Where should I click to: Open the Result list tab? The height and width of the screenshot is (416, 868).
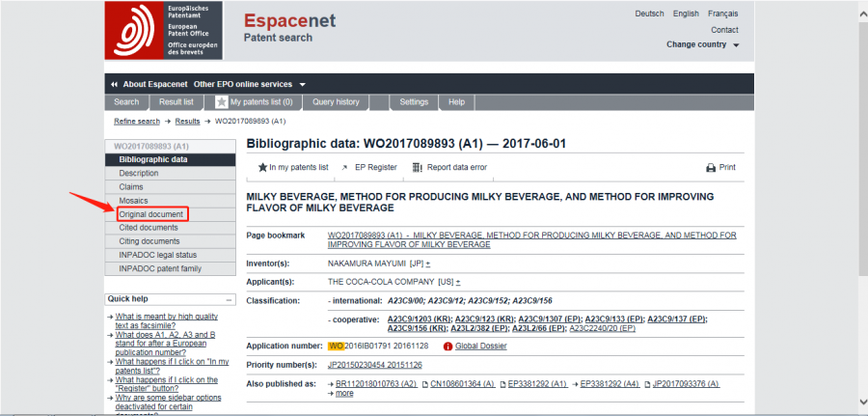176,102
